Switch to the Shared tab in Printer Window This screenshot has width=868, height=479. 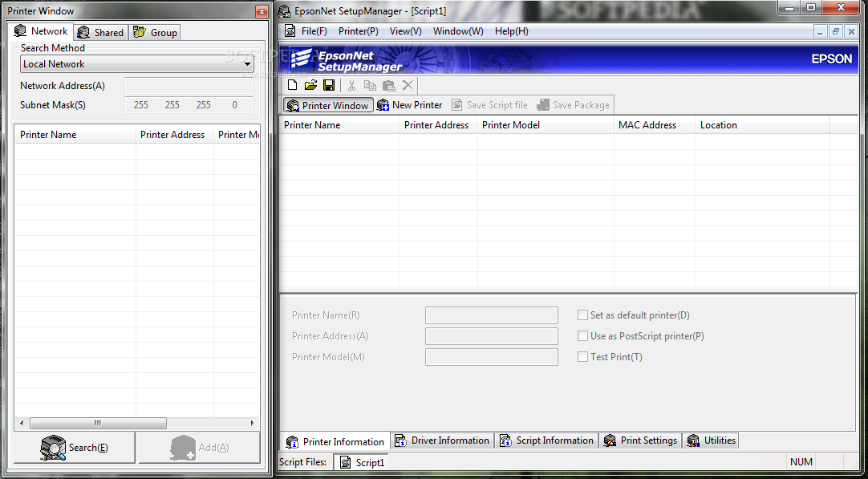tap(101, 33)
